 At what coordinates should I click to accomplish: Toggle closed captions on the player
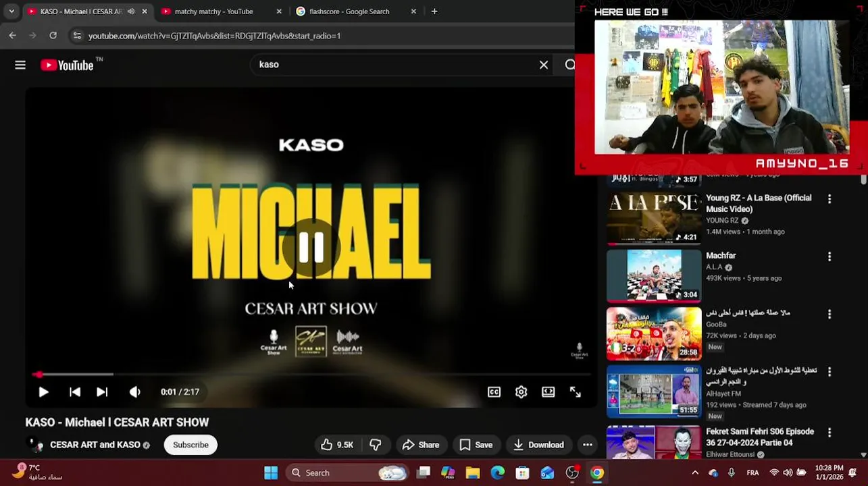(494, 391)
